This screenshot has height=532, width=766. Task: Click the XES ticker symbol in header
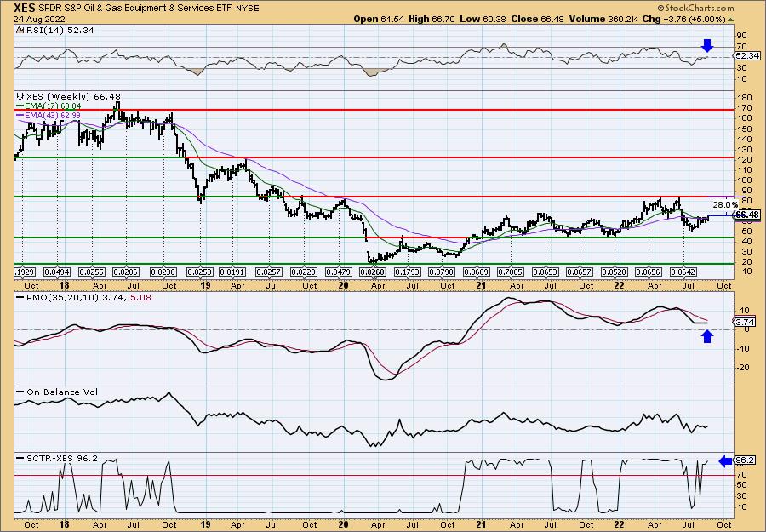coord(23,8)
